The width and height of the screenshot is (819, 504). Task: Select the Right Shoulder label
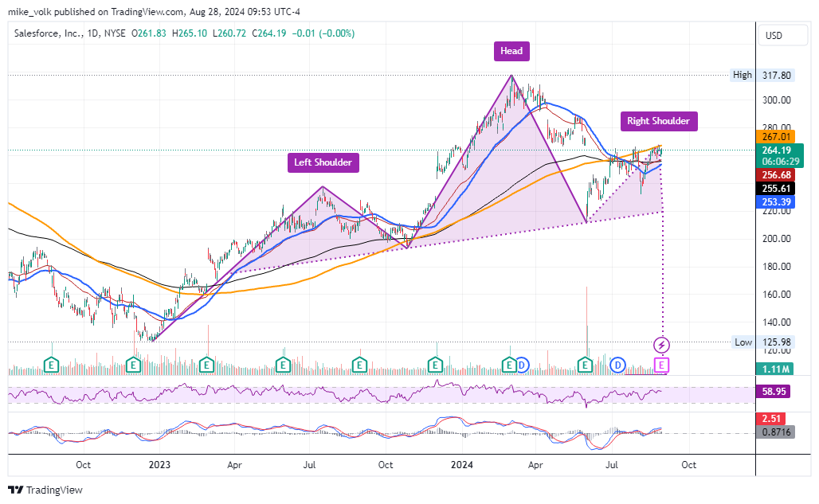659,121
